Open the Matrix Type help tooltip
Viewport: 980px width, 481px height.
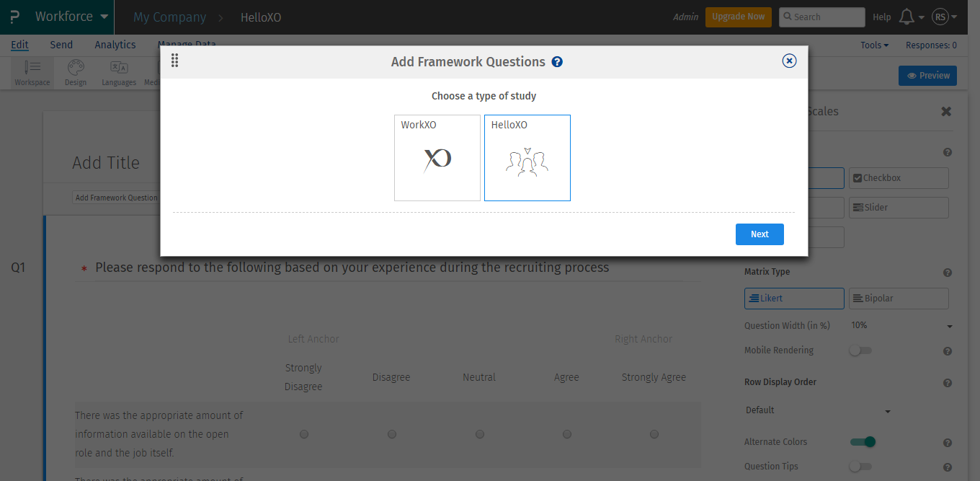947,272
